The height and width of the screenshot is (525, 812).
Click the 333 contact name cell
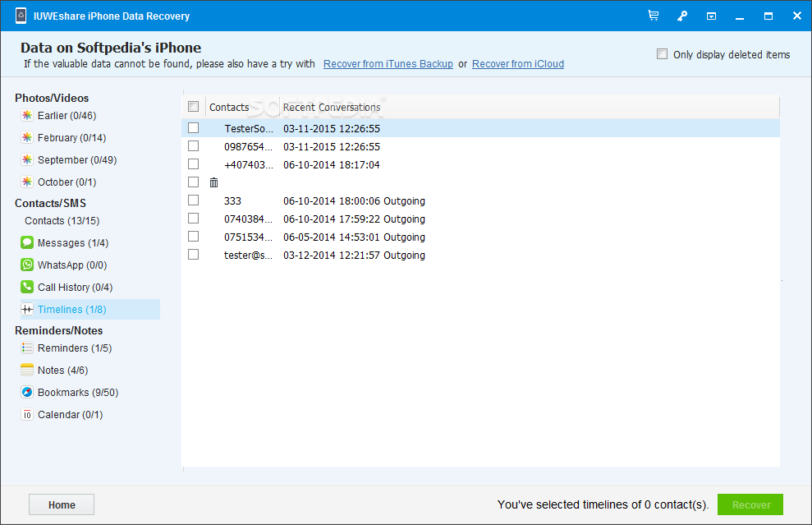pos(232,201)
